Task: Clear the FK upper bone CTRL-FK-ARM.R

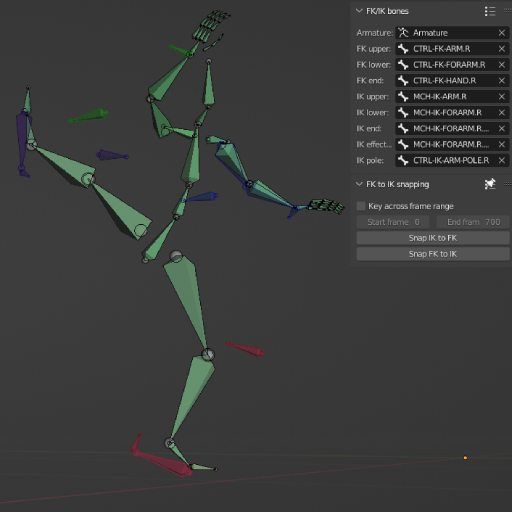Action: (x=502, y=49)
